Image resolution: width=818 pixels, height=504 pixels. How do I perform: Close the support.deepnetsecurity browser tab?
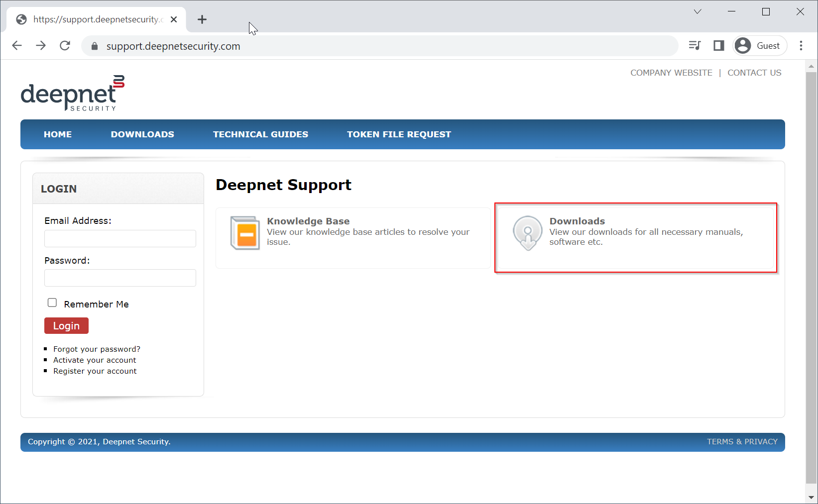(174, 19)
